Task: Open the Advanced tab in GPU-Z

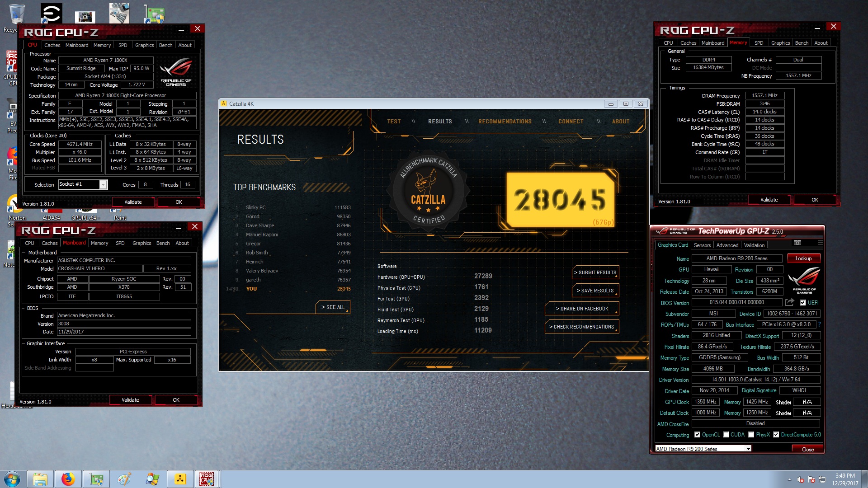Action: (727, 245)
